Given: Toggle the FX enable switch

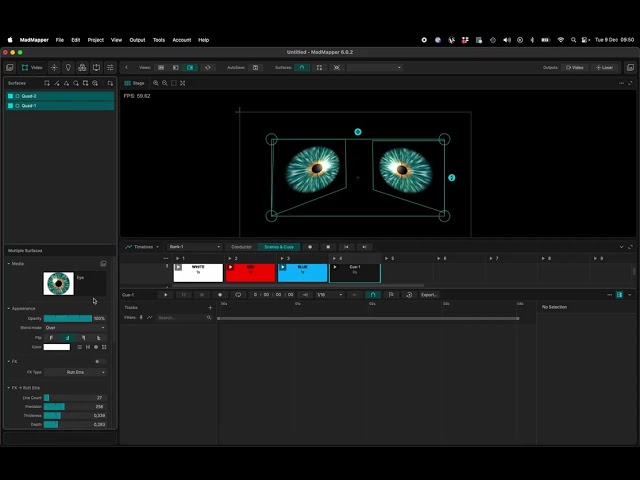Looking at the screenshot, I should [x=99, y=362].
